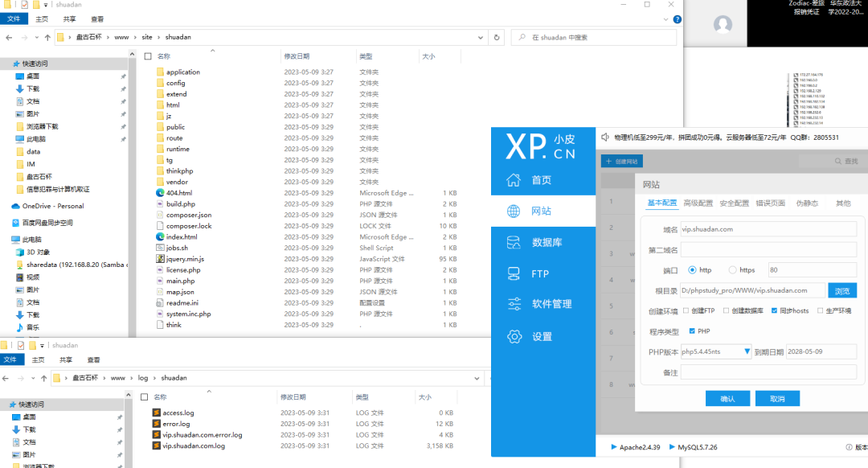Open the 软件管理 sliders icon

pos(514,304)
